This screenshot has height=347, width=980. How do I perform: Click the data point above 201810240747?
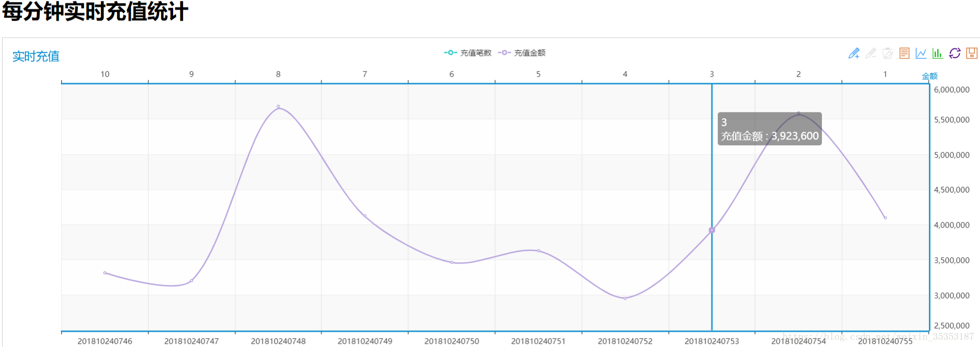(x=191, y=281)
